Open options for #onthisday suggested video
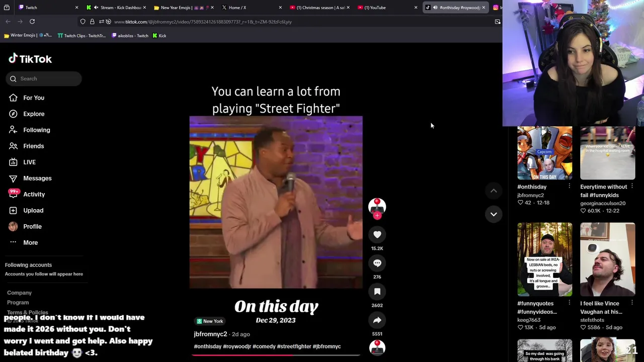Screen dimensions: 644x362 (569, 187)
